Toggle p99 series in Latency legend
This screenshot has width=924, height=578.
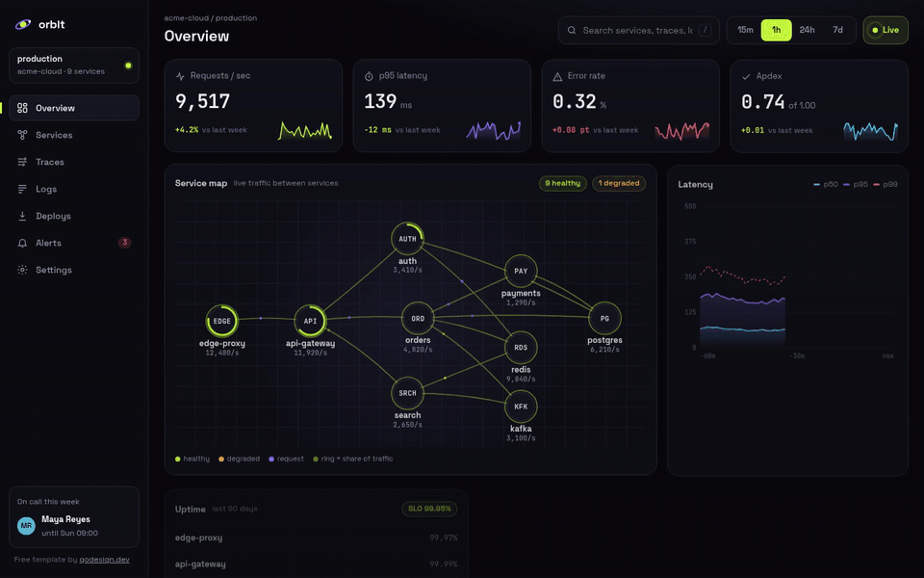point(885,185)
